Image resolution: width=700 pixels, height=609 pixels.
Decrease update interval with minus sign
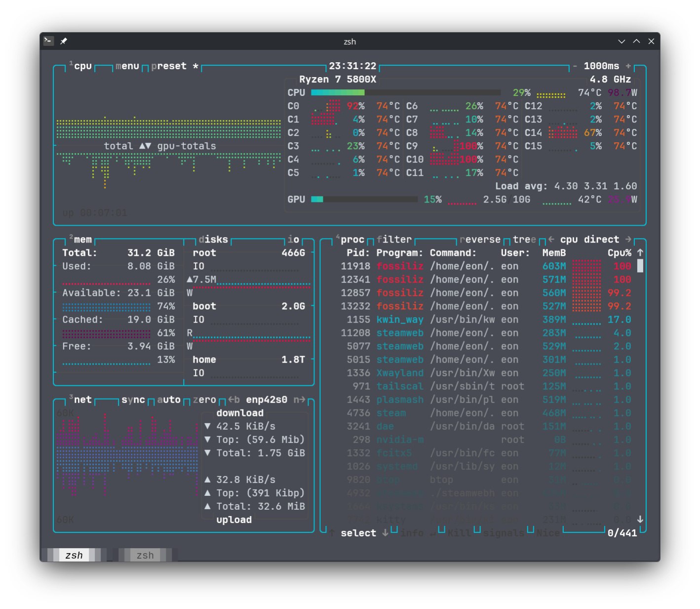click(x=575, y=66)
